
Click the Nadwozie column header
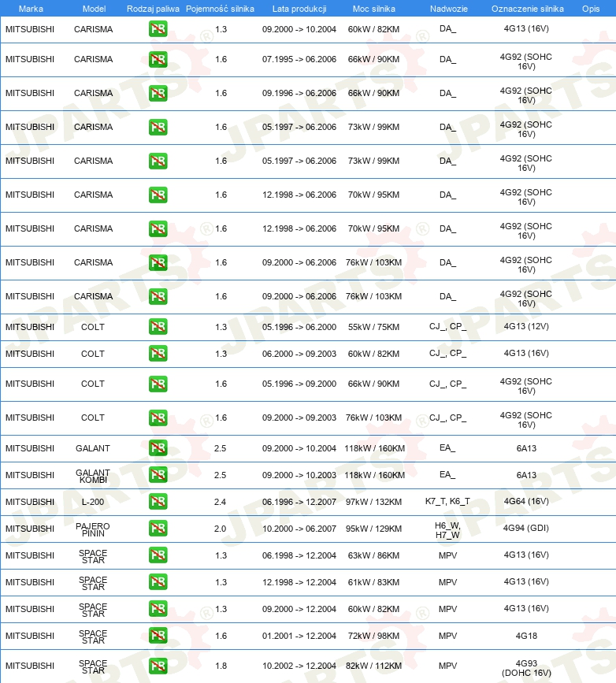(x=449, y=9)
